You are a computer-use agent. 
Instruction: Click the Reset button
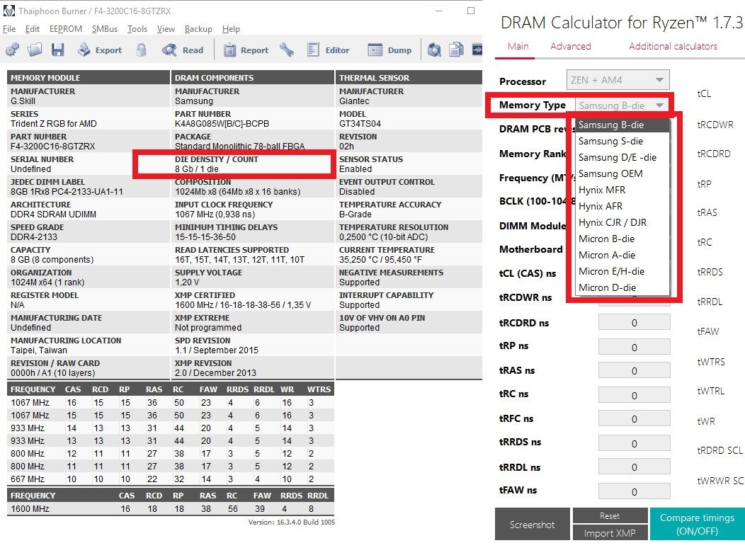pyautogui.click(x=610, y=515)
